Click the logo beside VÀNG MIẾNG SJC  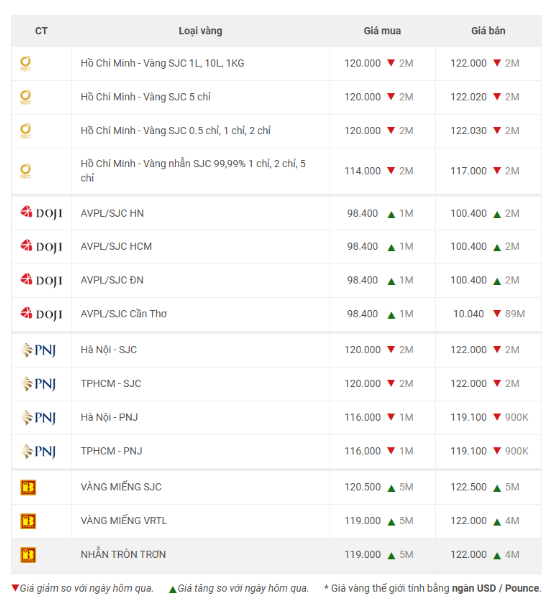(28, 487)
